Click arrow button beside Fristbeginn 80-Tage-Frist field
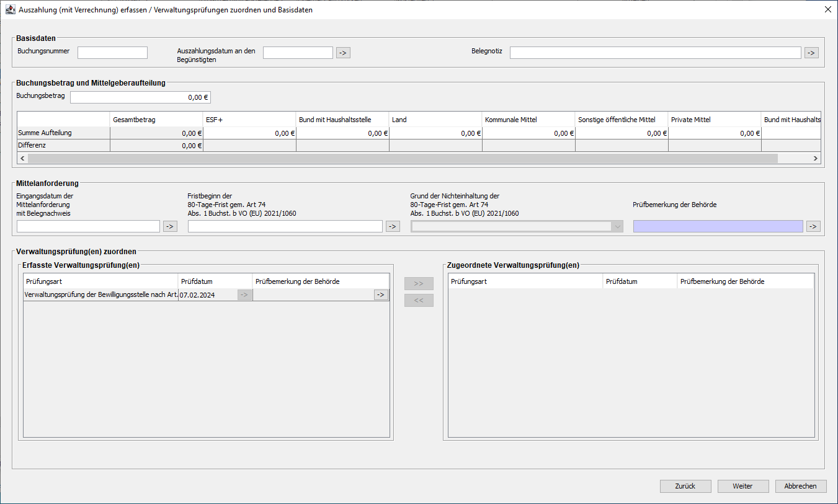This screenshot has height=504, width=838. (393, 226)
